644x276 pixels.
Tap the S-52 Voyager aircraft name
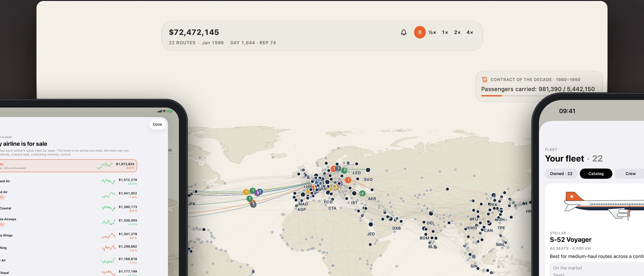pyautogui.click(x=571, y=240)
